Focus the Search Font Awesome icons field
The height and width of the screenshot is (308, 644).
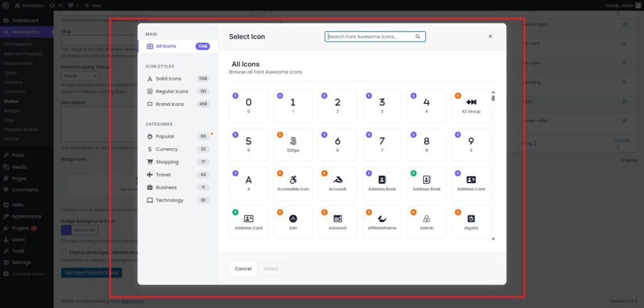coord(371,37)
